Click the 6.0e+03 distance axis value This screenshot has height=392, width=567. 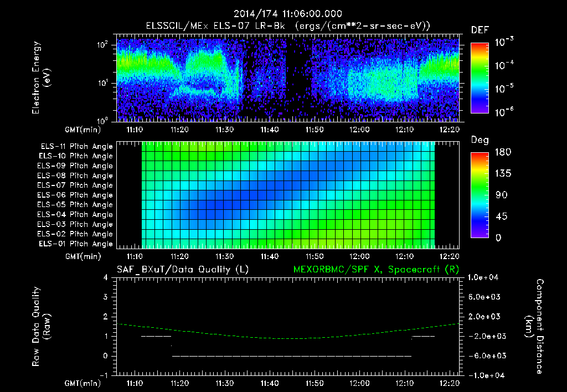pyautogui.click(x=484, y=297)
